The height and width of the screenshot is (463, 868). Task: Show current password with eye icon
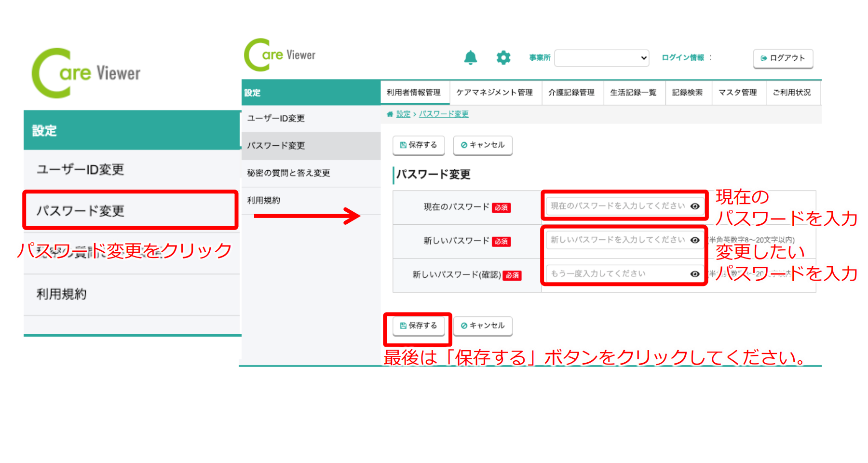(695, 206)
